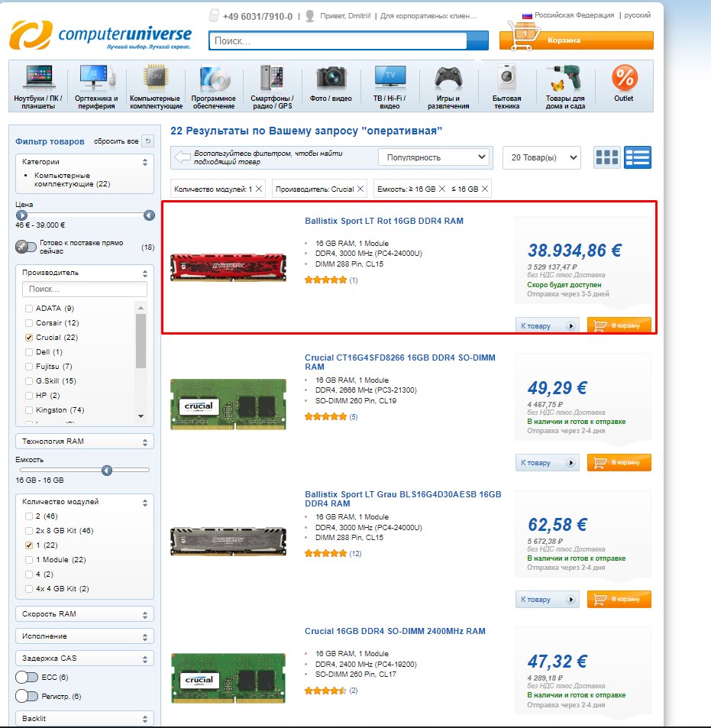
Task: Click the русский language selector
Action: [637, 15]
